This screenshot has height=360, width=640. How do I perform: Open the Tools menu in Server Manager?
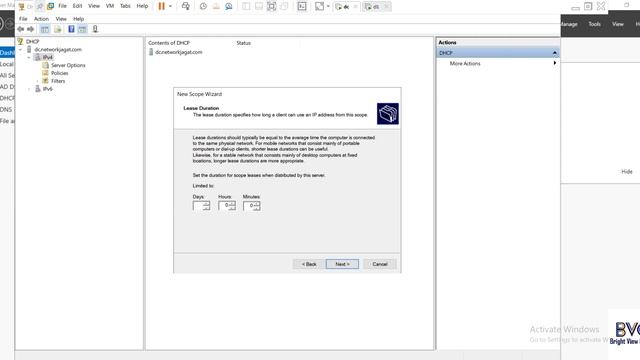(x=594, y=24)
